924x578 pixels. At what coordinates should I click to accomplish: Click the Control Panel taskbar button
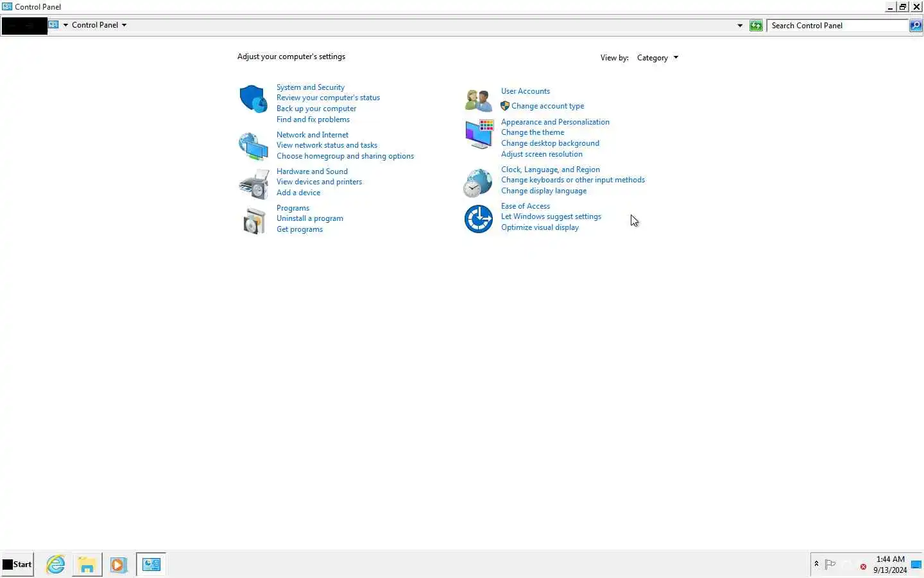tap(151, 565)
